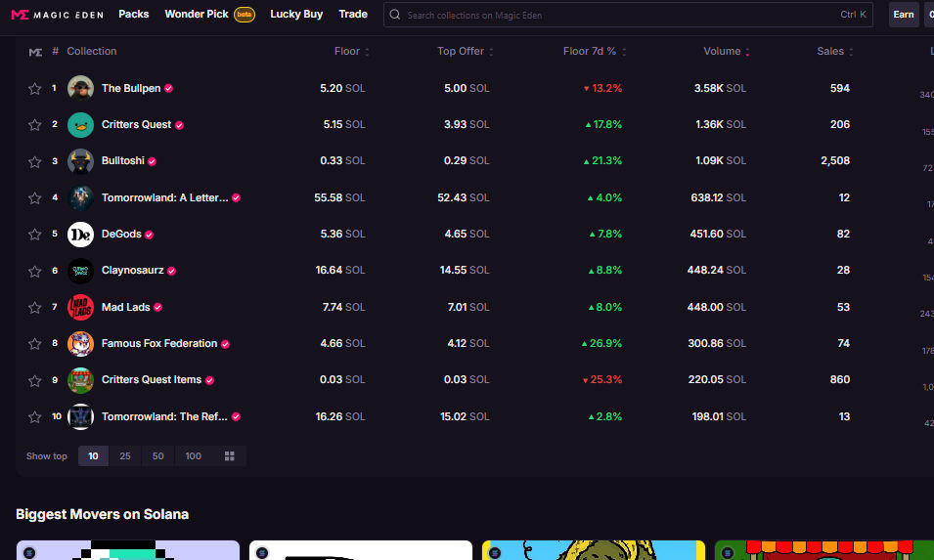Open Tomorrowland: The Ref avatar
Image resolution: width=934 pixels, height=560 pixels.
click(80, 417)
